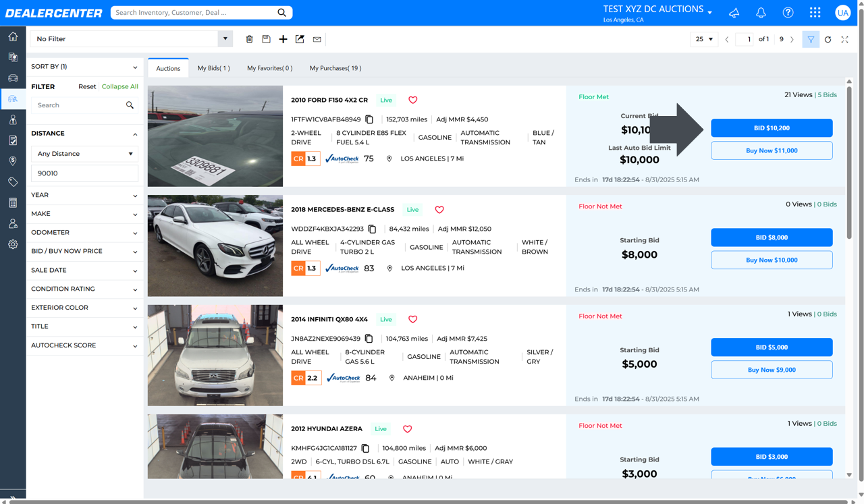Toggle the funnel filter panel icon
The height and width of the screenshot is (504, 864).
[811, 39]
